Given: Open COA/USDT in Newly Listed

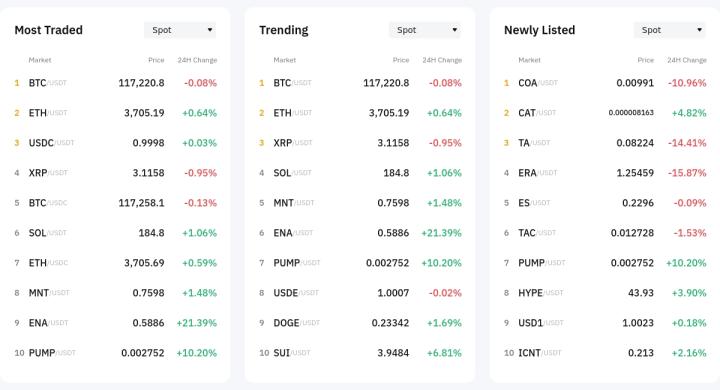Looking at the screenshot, I should (605, 83).
